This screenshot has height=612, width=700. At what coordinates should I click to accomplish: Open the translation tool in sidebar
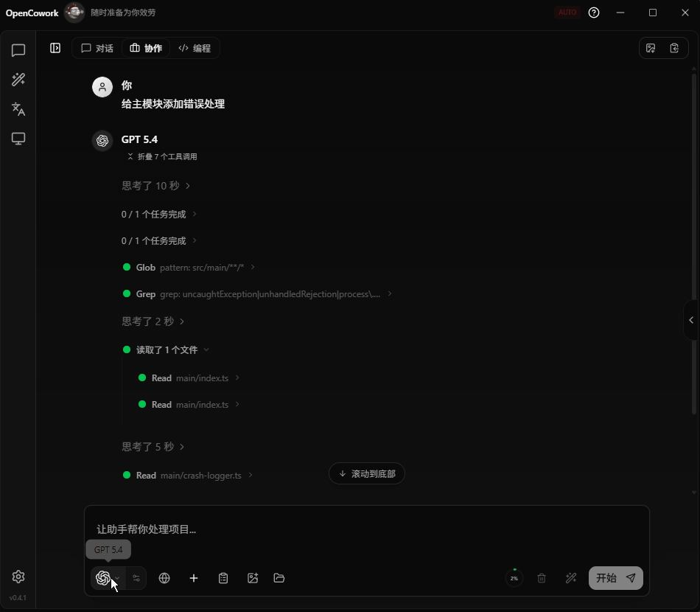[x=18, y=109]
